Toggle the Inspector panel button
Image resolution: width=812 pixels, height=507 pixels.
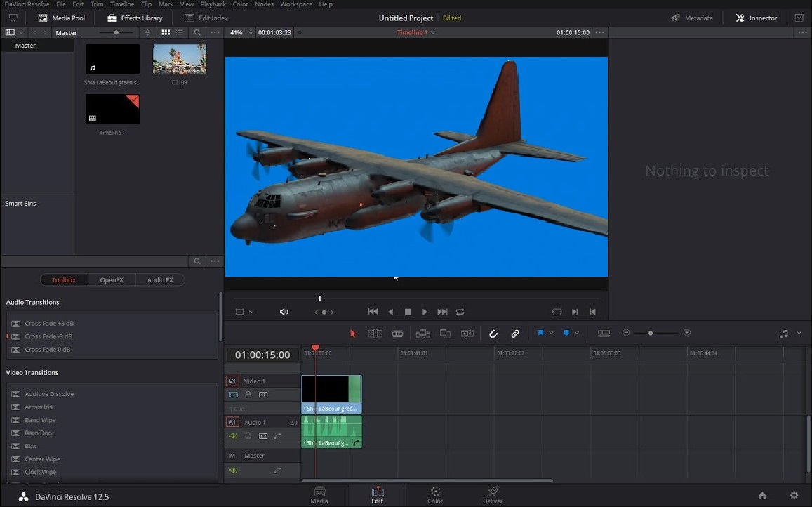pyautogui.click(x=756, y=18)
